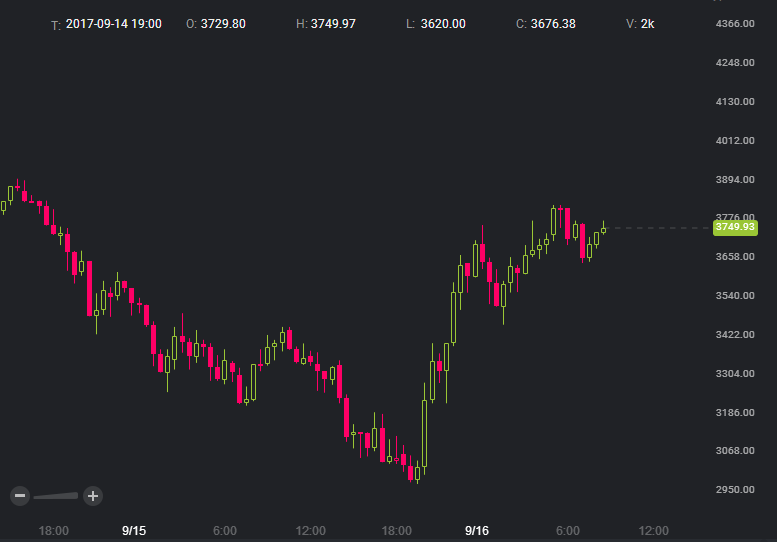This screenshot has height=542, width=777.
Task: Click the green 3749.93 current price tag
Action: tap(735, 227)
